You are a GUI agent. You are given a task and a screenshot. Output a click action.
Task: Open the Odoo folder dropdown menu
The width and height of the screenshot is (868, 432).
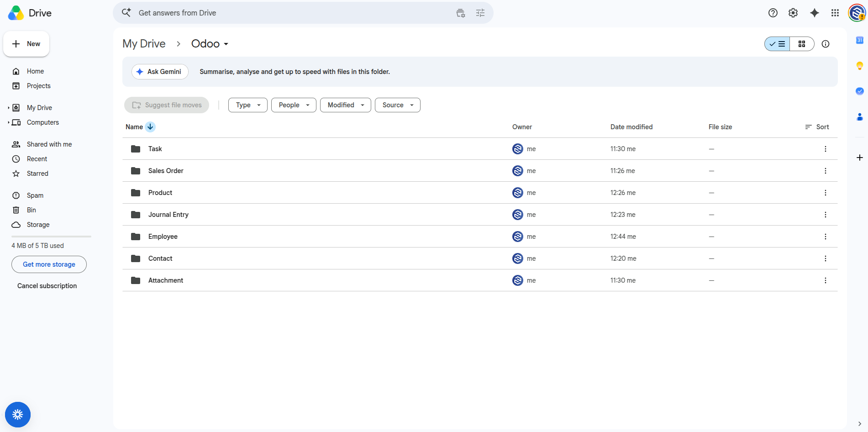click(210, 44)
